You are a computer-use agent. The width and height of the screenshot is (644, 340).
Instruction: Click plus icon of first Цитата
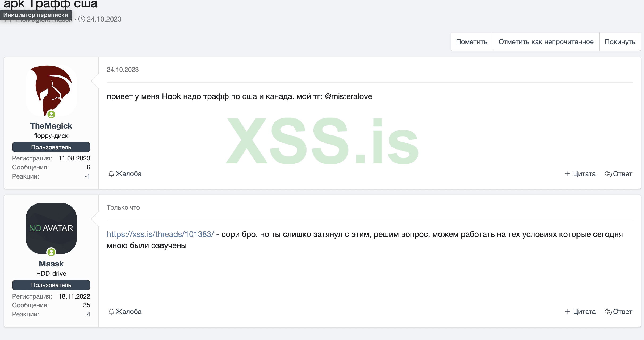(x=567, y=174)
